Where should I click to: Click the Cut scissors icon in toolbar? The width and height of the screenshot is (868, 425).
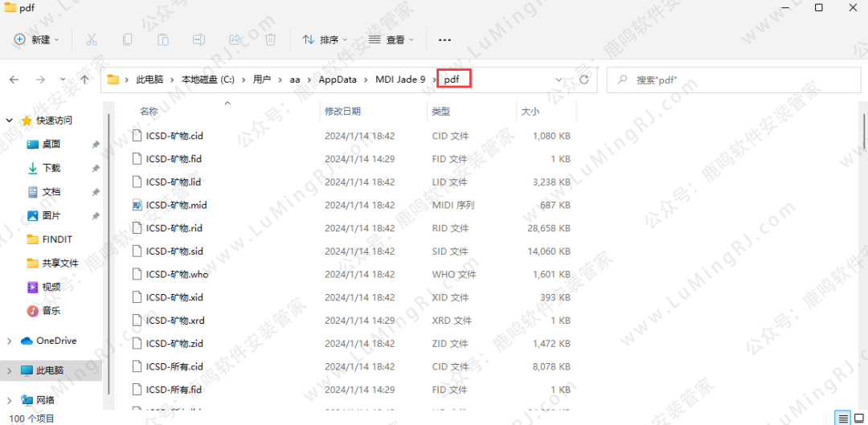[x=91, y=39]
